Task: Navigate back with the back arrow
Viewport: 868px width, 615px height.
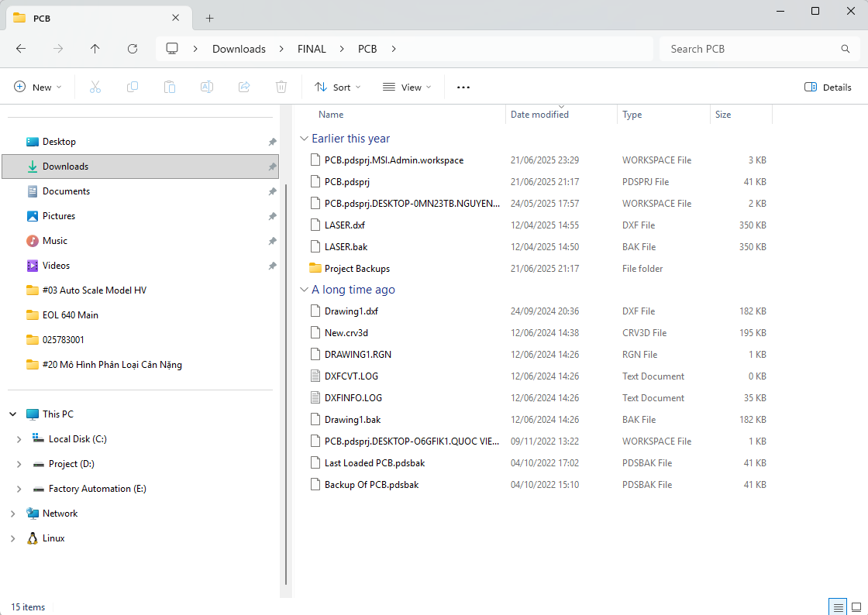Action: coord(21,49)
